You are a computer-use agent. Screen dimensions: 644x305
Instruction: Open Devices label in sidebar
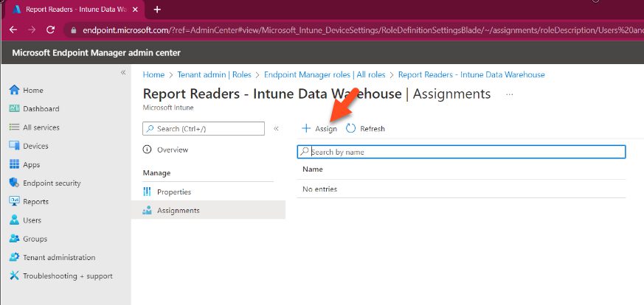[x=35, y=146]
